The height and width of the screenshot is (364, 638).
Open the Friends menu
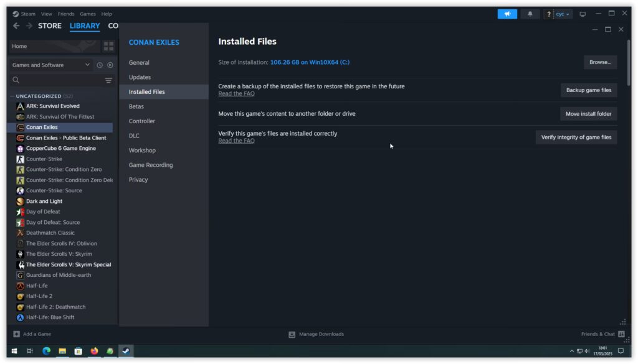coord(66,14)
